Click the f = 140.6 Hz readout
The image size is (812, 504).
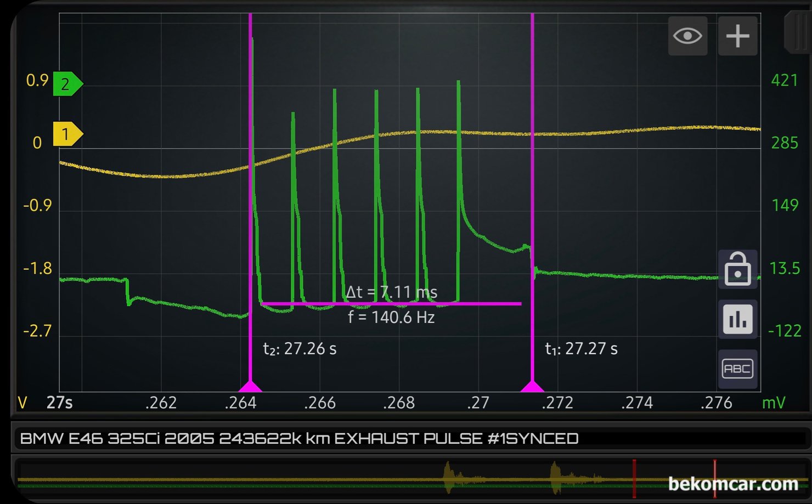pos(391,317)
